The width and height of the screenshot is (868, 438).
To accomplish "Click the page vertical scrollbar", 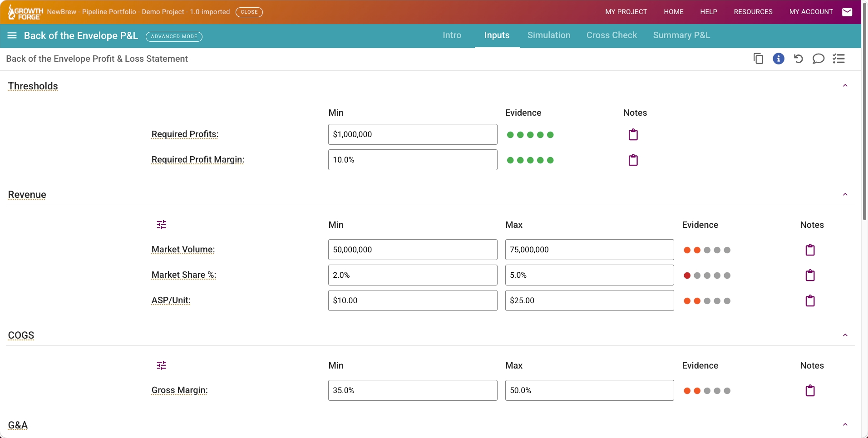I will tap(865, 111).
